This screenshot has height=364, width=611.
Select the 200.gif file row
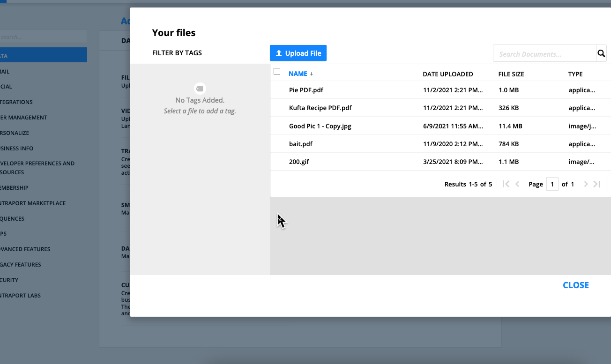coord(299,162)
